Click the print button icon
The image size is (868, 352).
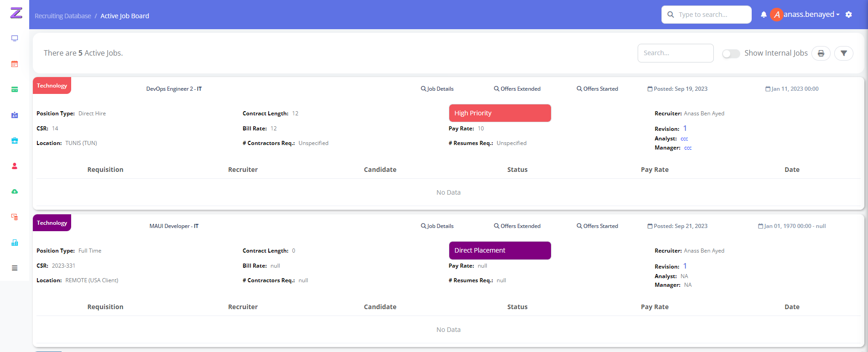tap(821, 53)
